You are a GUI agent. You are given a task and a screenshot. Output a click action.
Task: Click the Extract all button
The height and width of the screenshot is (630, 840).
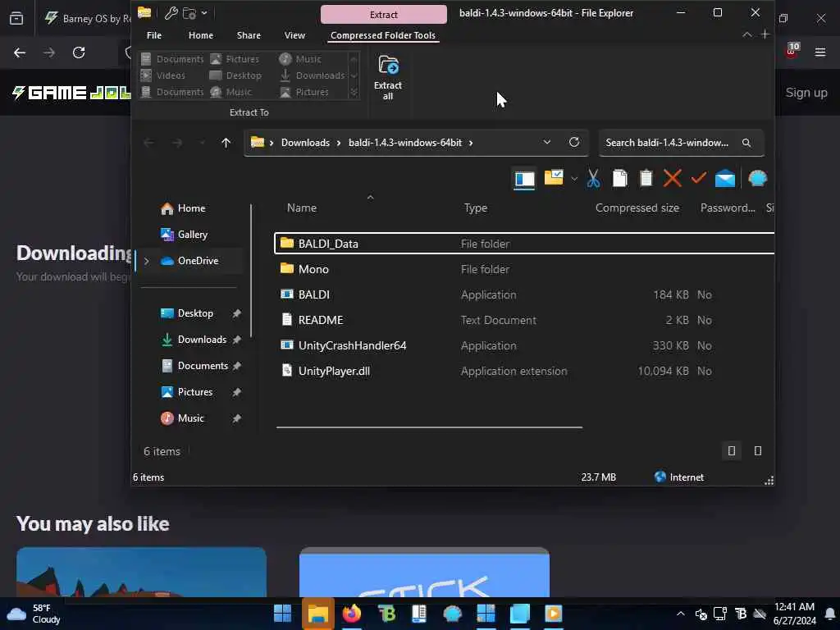pyautogui.click(x=388, y=78)
